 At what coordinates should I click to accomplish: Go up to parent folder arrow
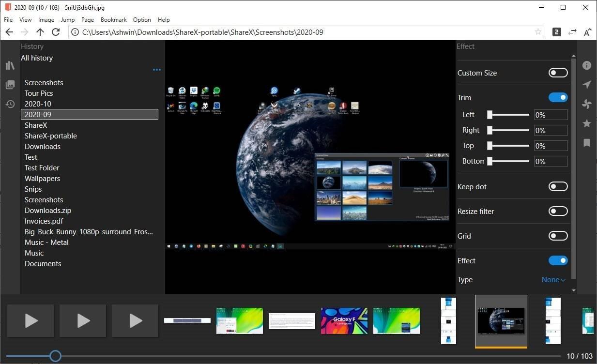(x=40, y=32)
